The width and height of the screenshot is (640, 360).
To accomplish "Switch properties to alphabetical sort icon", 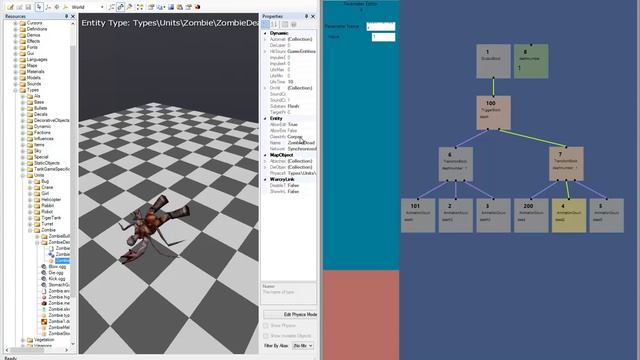I will tap(274, 25).
